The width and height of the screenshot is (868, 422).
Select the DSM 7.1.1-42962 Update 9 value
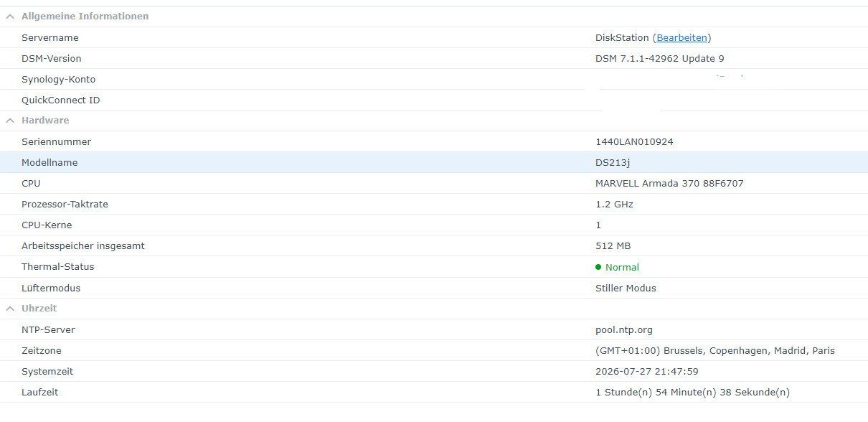660,59
